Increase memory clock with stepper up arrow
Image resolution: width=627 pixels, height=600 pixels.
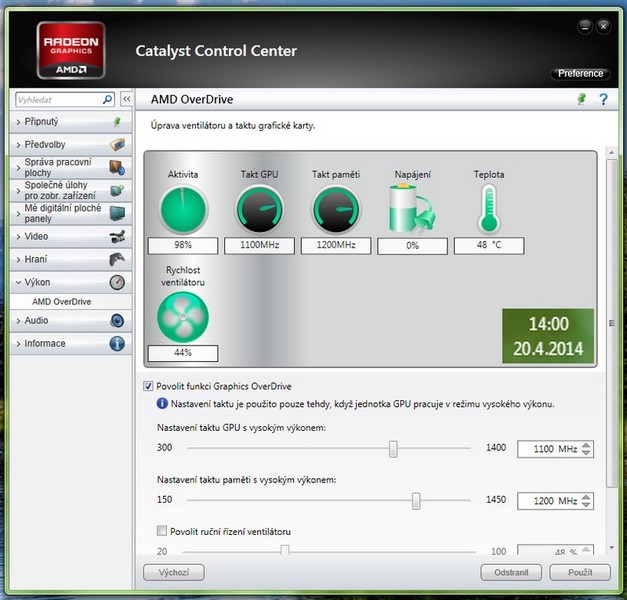(x=587, y=496)
